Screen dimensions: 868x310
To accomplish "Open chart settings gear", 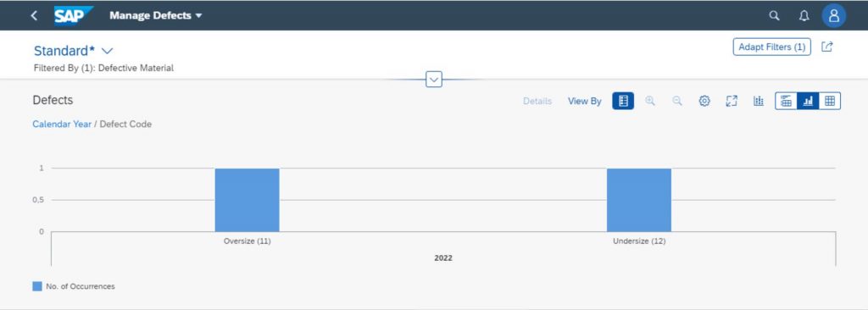I will tap(704, 101).
